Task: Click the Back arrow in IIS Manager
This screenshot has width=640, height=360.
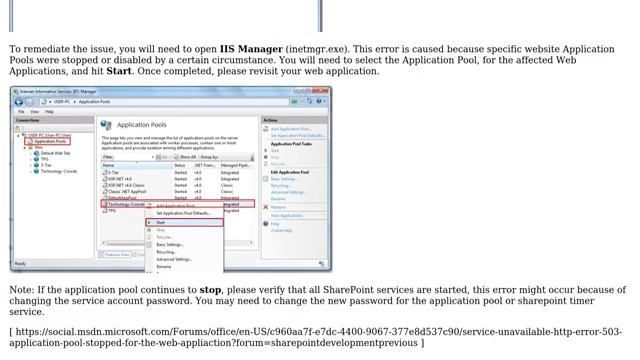Action: click(x=19, y=102)
